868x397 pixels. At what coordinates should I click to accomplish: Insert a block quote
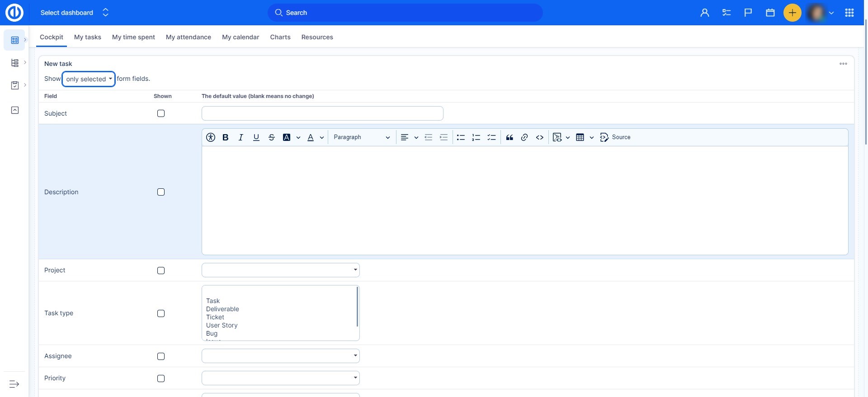[509, 137]
